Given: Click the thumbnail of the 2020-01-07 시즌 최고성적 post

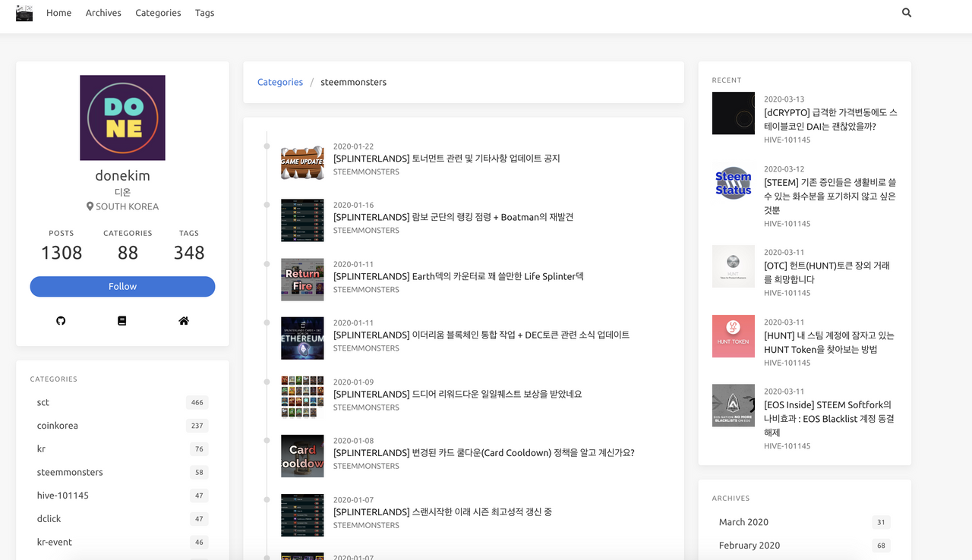Looking at the screenshot, I should [302, 515].
